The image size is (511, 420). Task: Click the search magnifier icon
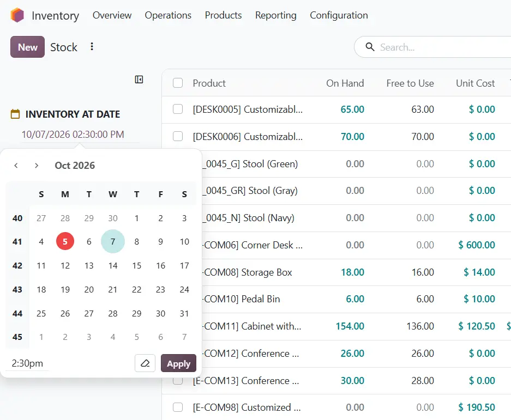pyautogui.click(x=370, y=47)
